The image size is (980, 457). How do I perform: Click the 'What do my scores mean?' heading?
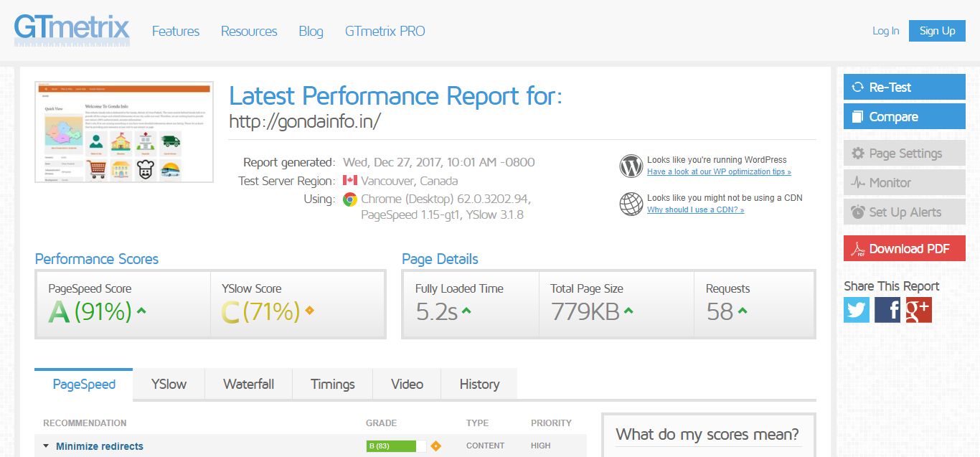707,434
